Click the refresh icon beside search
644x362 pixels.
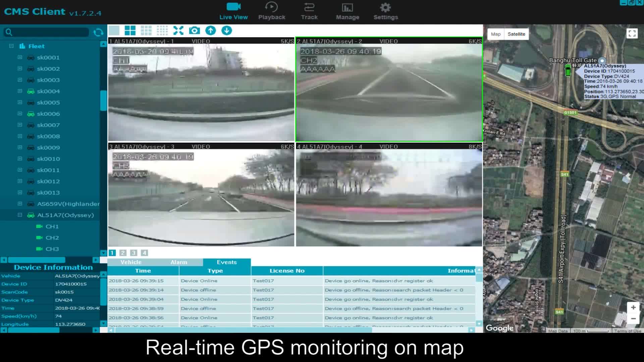[x=98, y=32]
